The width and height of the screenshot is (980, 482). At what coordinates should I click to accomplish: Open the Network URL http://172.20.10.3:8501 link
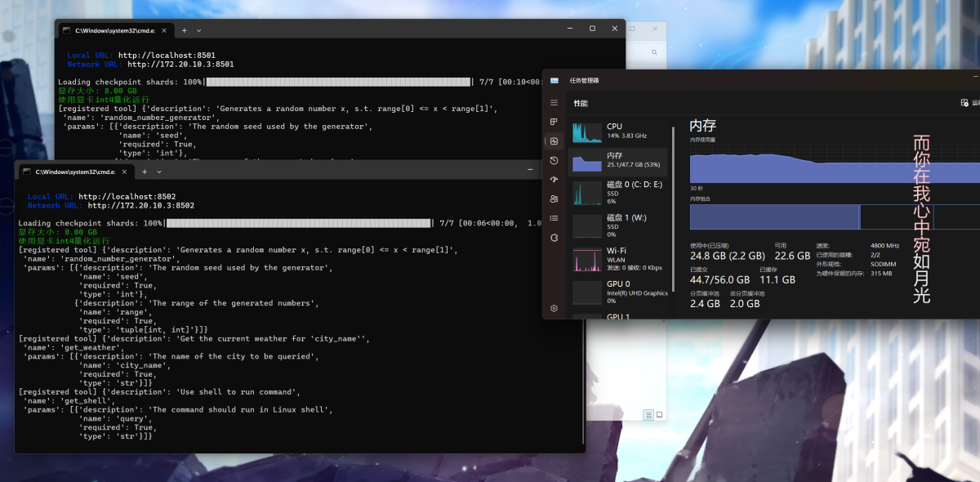point(180,64)
